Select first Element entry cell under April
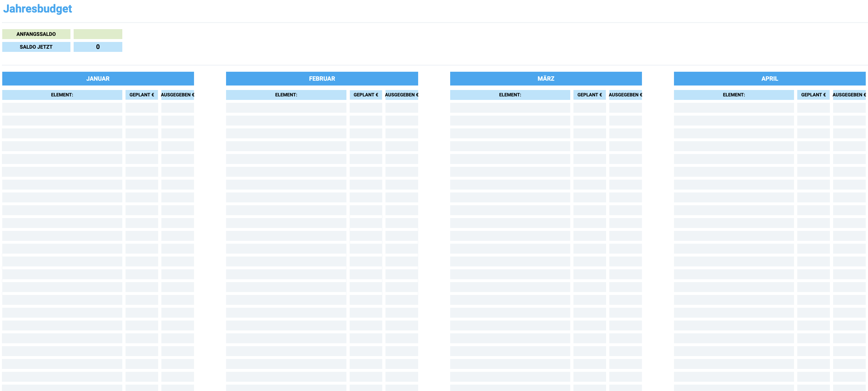Screen dimensions: 868x391 [734, 108]
